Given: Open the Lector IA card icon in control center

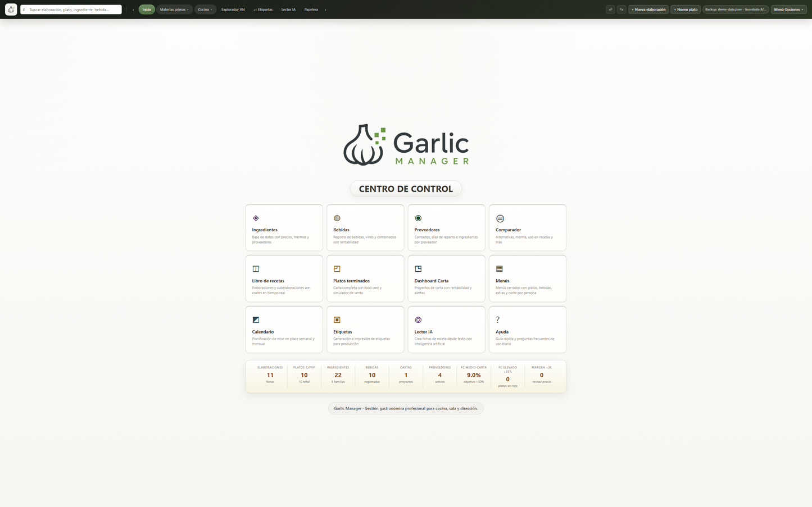Looking at the screenshot, I should pos(418,320).
